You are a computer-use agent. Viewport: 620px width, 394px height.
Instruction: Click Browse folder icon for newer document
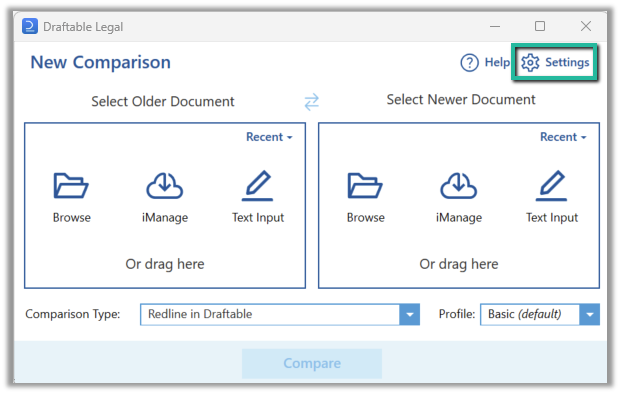[365, 186]
